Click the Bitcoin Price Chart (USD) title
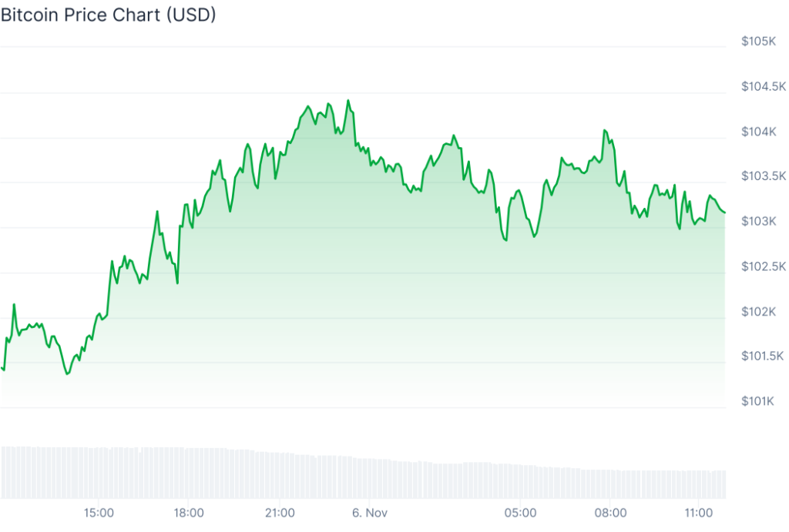 pos(108,15)
